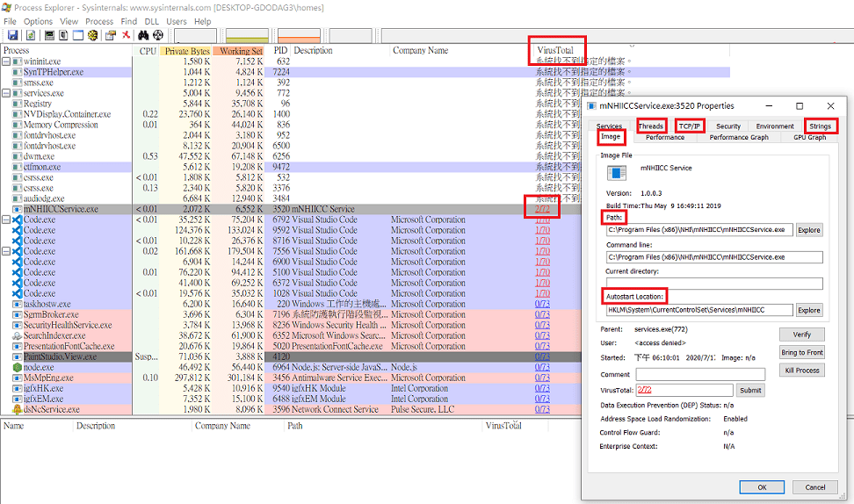
Task: Click the node.exe process icon
Action: click(x=17, y=367)
